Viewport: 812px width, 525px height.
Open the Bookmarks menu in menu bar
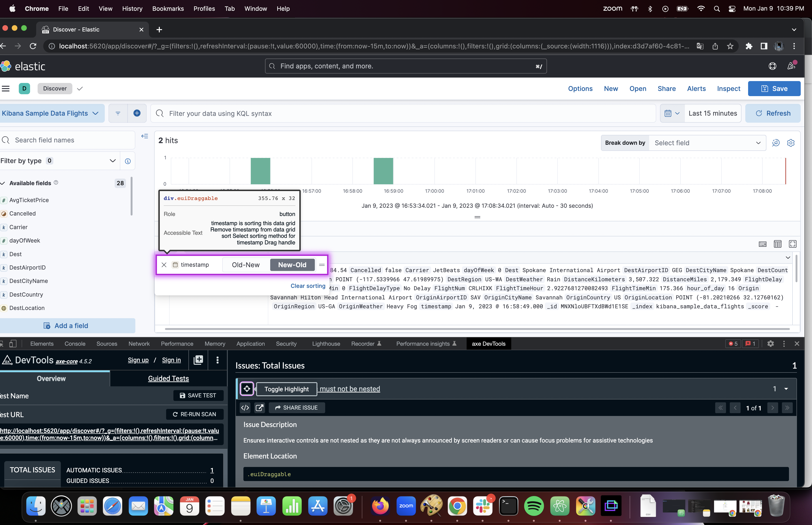[x=168, y=8]
